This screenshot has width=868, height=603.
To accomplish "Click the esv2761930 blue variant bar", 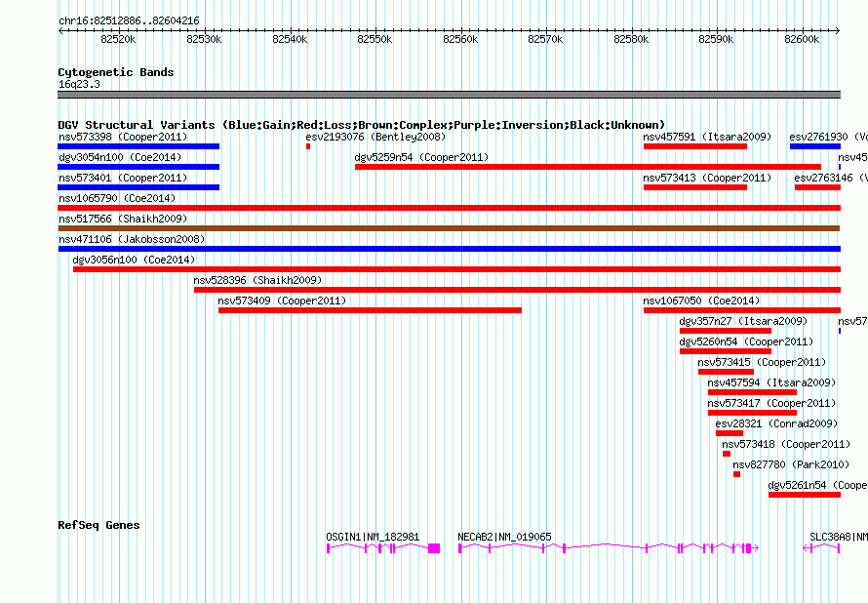I will tap(808, 146).
